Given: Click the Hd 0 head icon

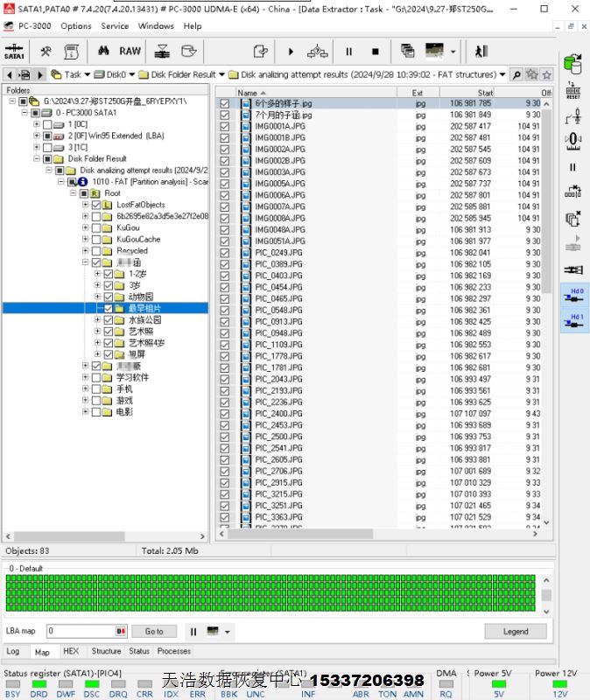Looking at the screenshot, I should 573,295.
